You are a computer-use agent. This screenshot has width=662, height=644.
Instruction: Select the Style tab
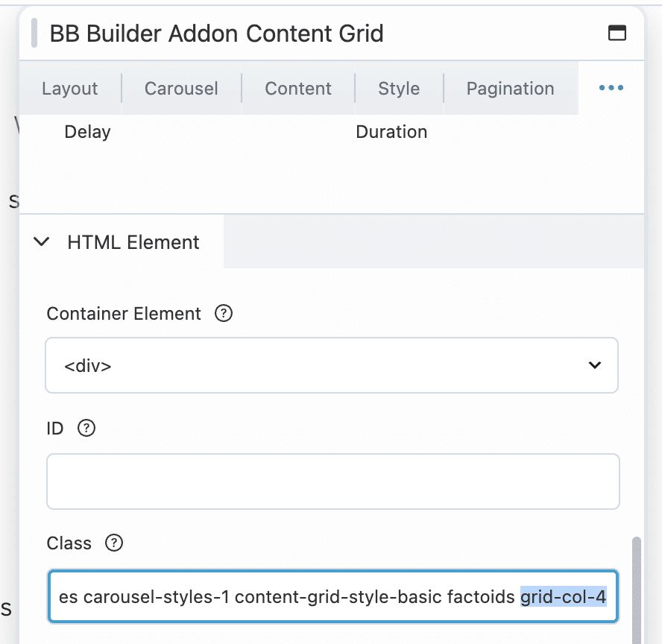coord(399,89)
